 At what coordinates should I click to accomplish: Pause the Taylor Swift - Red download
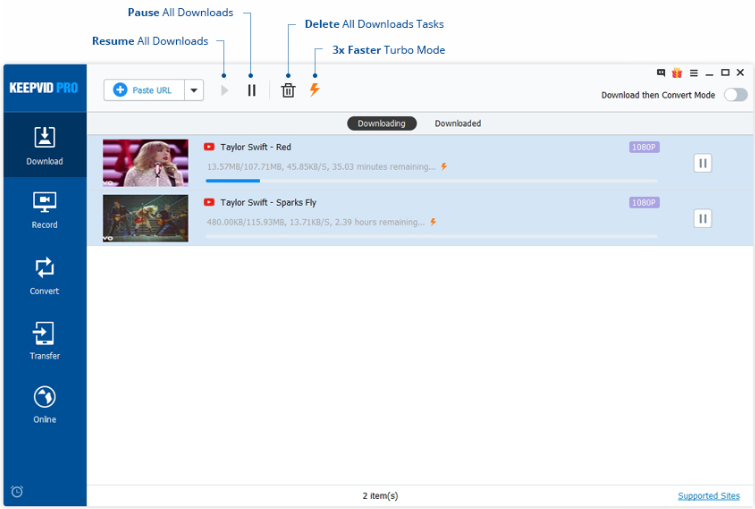click(703, 163)
